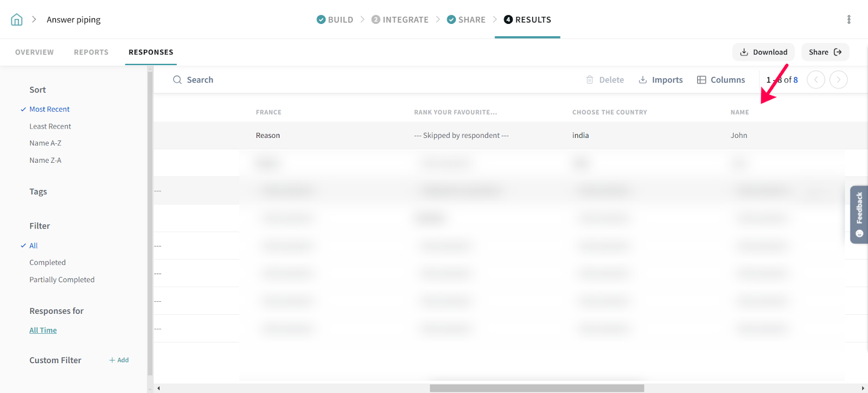Switch to the Reports tab

click(91, 53)
